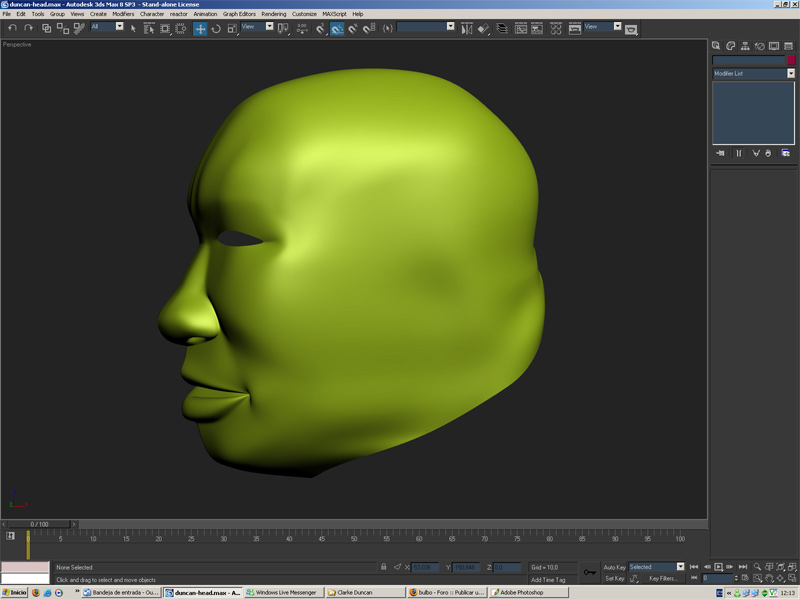This screenshot has height=600, width=800.
Task: Toggle Show End Result button
Action: click(738, 153)
